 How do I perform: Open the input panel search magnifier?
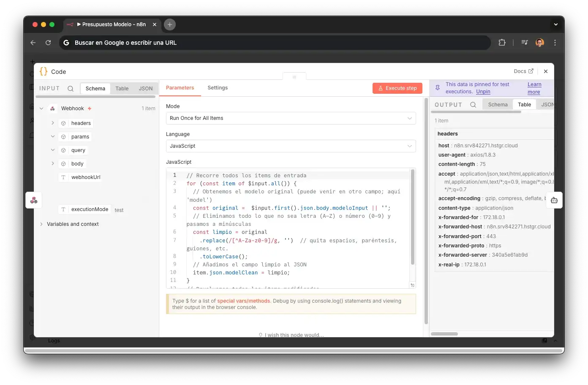tap(70, 88)
